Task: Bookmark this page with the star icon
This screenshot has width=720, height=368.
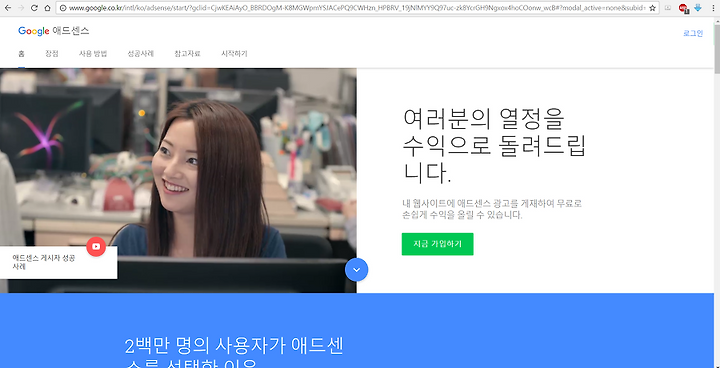Action: tap(652, 8)
